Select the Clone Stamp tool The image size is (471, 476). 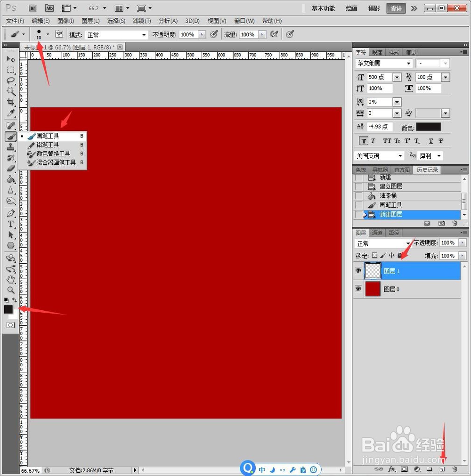click(x=11, y=147)
